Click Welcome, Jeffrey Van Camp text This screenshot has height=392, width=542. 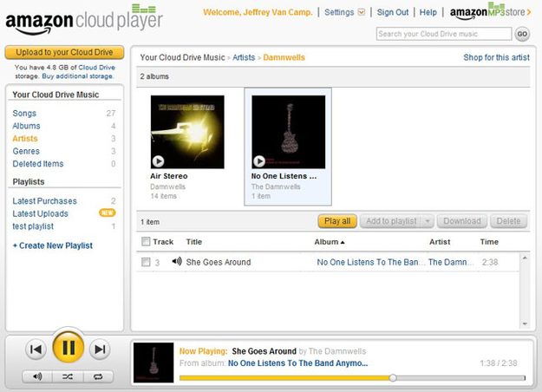pyautogui.click(x=258, y=12)
